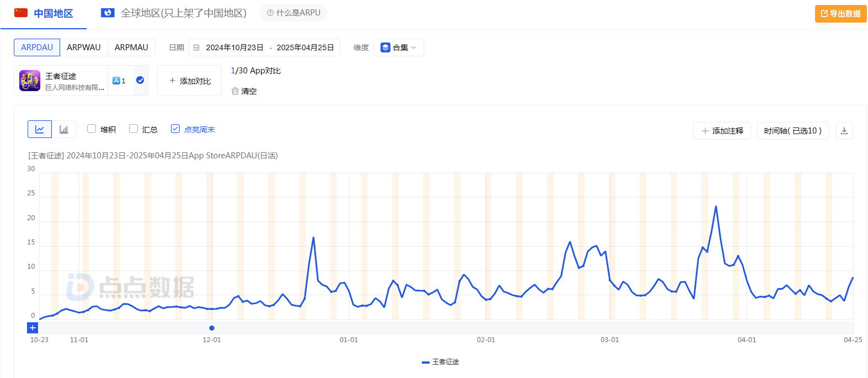
Task: Open the 合集 dimension dropdown
Action: point(398,47)
